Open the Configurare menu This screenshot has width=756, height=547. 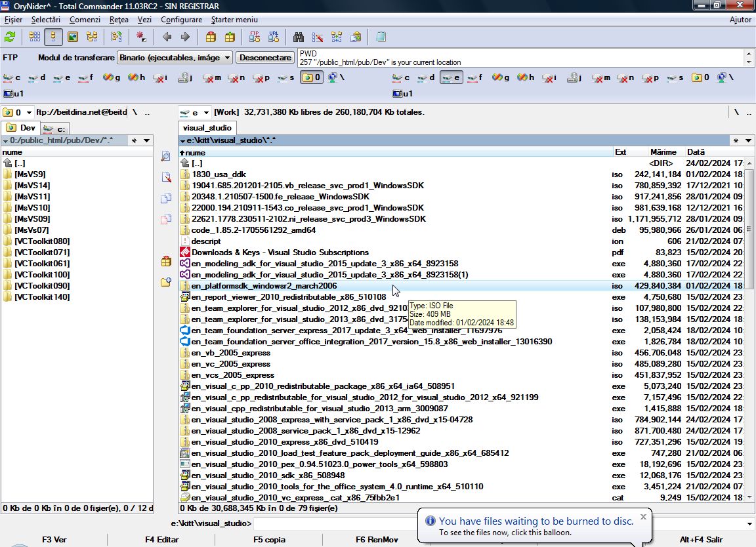tap(181, 20)
